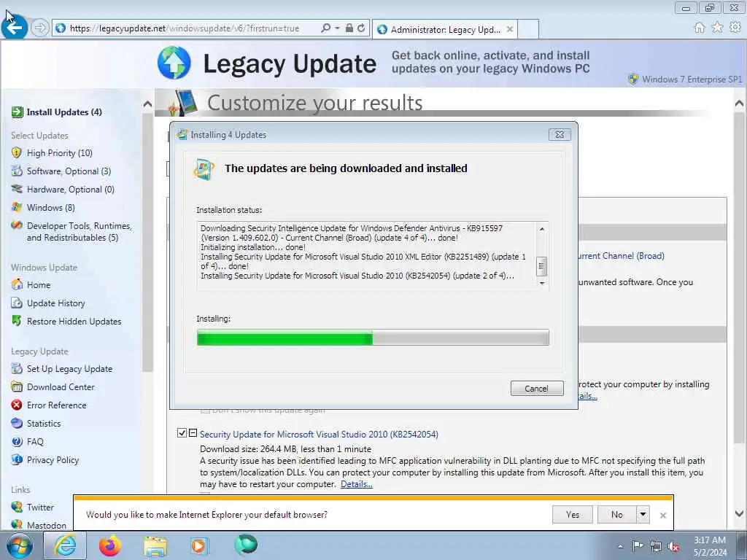Show hidden tray icons arrow

point(620,546)
